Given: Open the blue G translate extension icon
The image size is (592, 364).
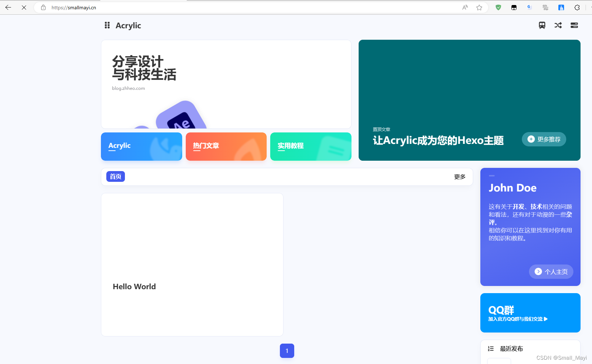Looking at the screenshot, I should point(530,7).
